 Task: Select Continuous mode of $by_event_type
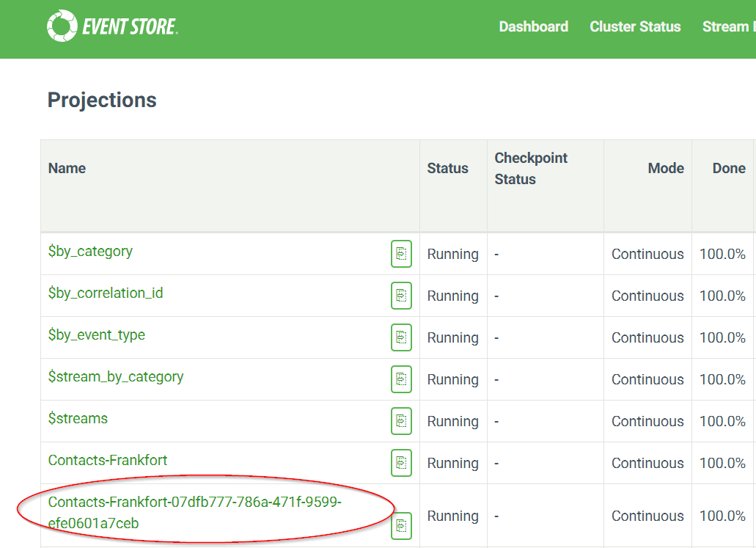click(647, 337)
